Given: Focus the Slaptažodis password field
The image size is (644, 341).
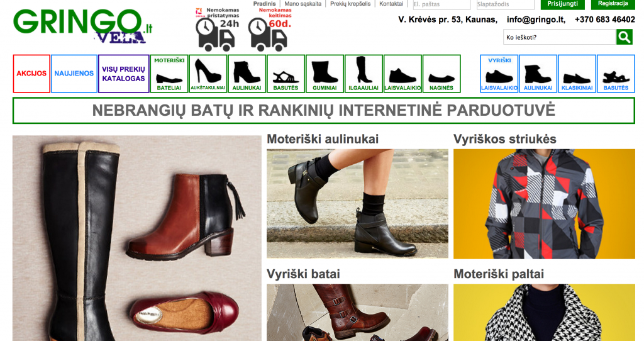Looking at the screenshot, I should (505, 4).
